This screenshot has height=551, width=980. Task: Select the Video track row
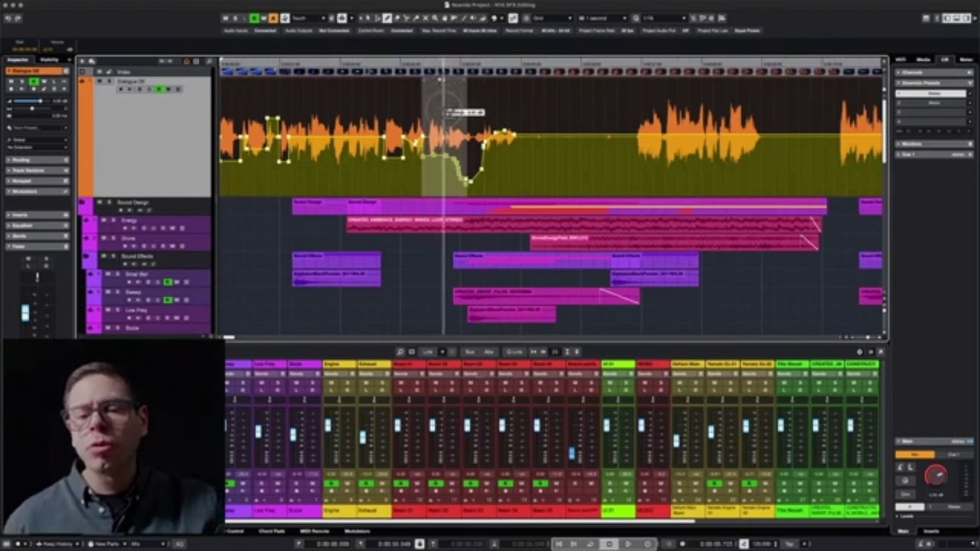click(144, 72)
